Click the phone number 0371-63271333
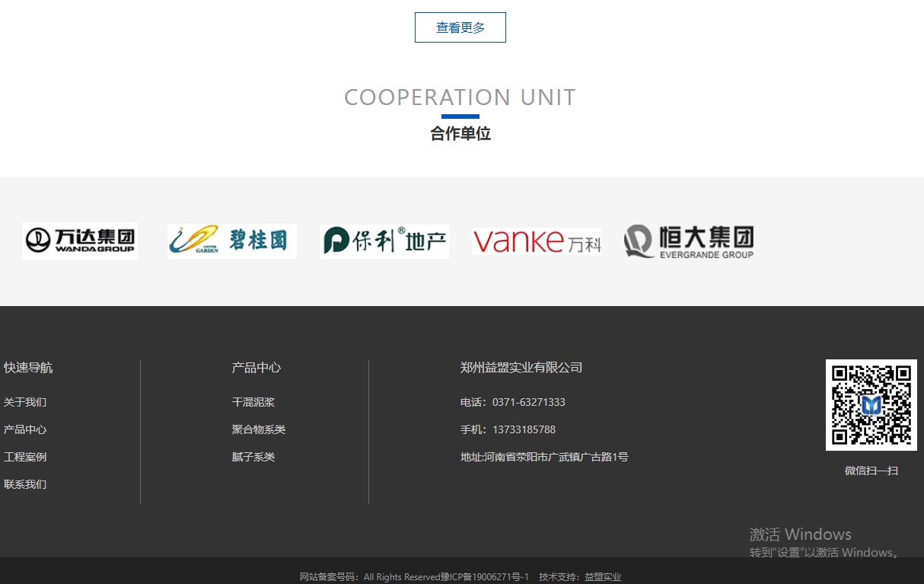The image size is (924, 584). (x=528, y=402)
